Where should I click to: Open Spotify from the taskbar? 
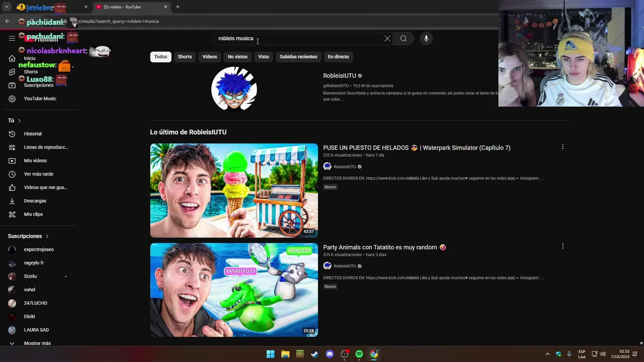[359, 354]
